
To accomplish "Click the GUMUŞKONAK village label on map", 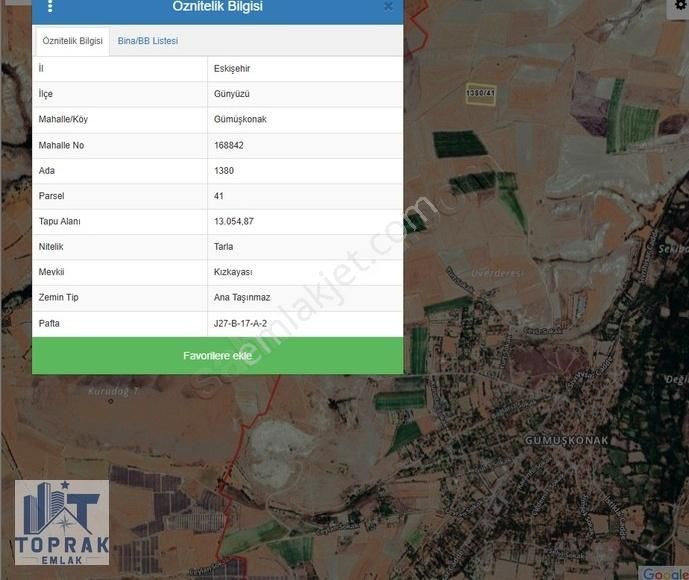I will (x=567, y=440).
